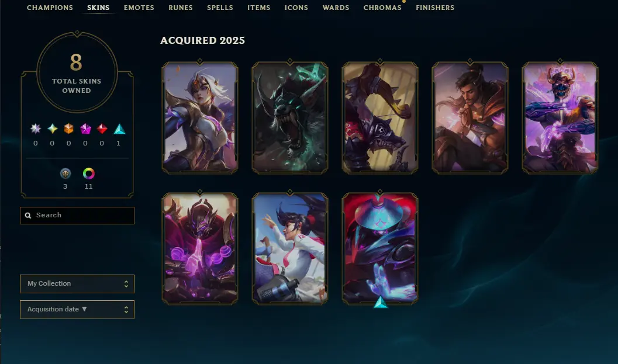Image resolution: width=618 pixels, height=364 pixels.
Task: Open the Chromas tab
Action: pos(382,8)
